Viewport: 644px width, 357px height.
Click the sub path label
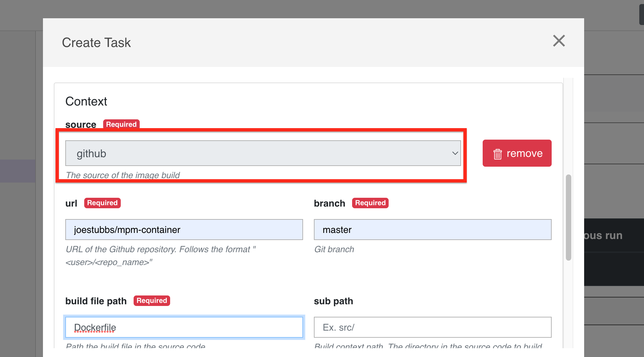pyautogui.click(x=333, y=301)
